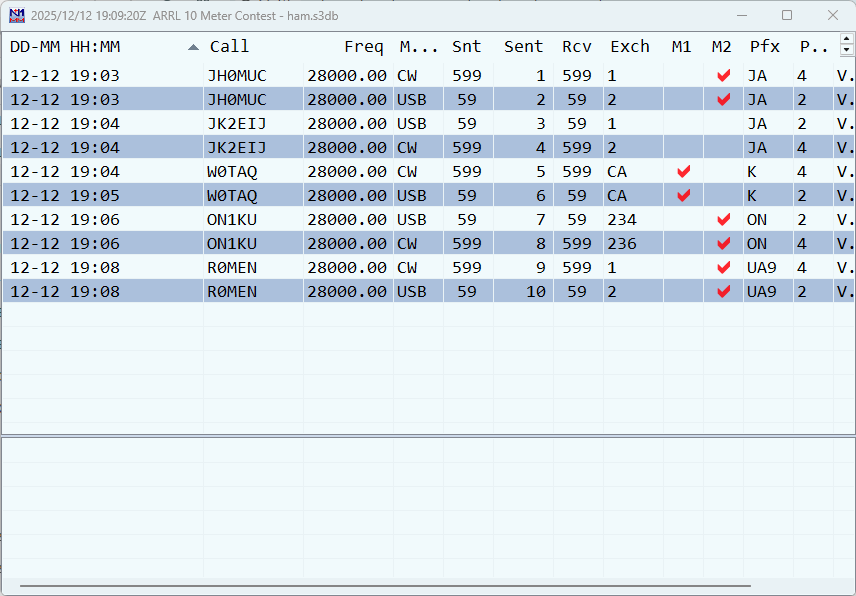Toggle M2 checkmark on ON1KU USB row
Image resolution: width=856 pixels, height=596 pixels.
pos(723,220)
